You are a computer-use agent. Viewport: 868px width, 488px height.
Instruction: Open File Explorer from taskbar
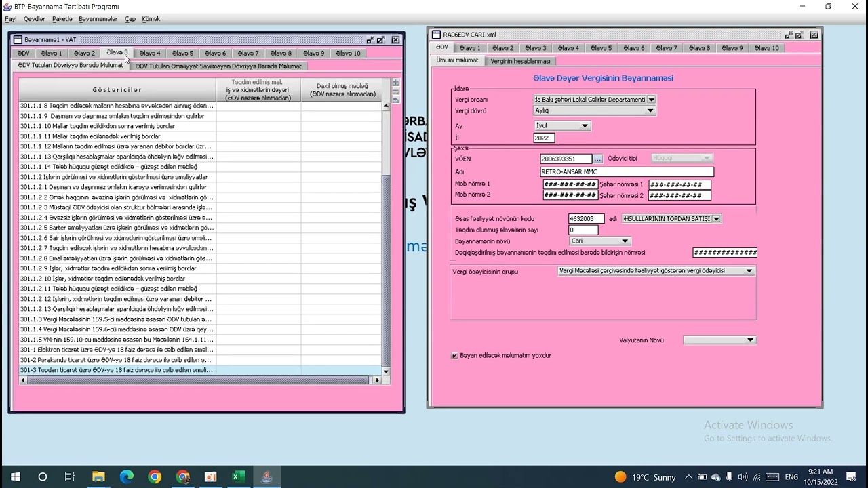(x=98, y=477)
